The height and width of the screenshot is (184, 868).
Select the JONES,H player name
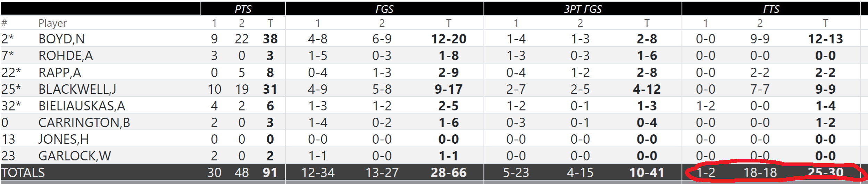point(64,139)
